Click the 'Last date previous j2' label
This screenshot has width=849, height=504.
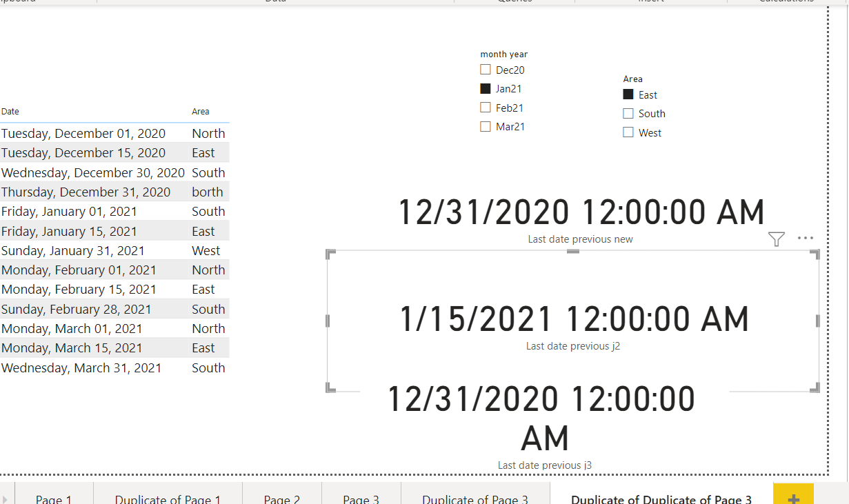click(x=573, y=346)
